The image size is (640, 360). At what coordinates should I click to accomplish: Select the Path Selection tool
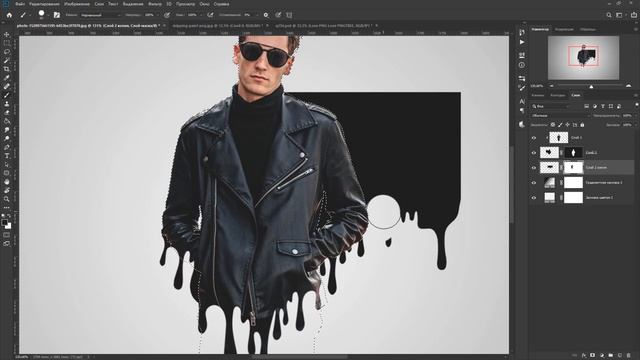(7, 164)
